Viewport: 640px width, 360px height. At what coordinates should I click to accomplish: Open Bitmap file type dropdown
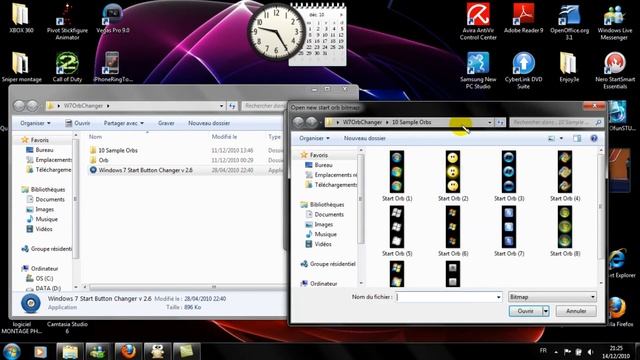tap(553, 297)
